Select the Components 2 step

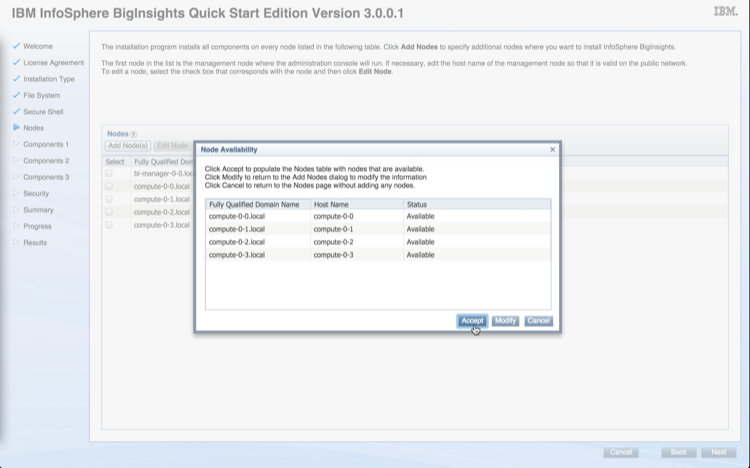point(46,161)
